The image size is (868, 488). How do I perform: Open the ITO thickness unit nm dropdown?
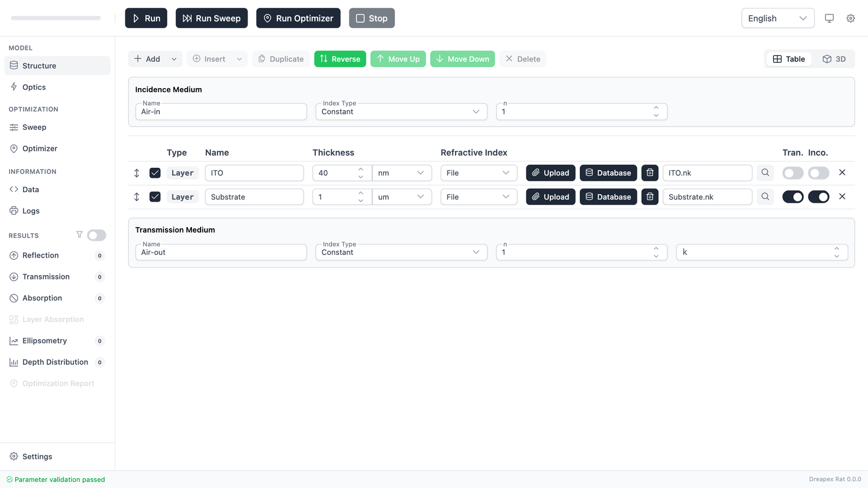tap(401, 173)
